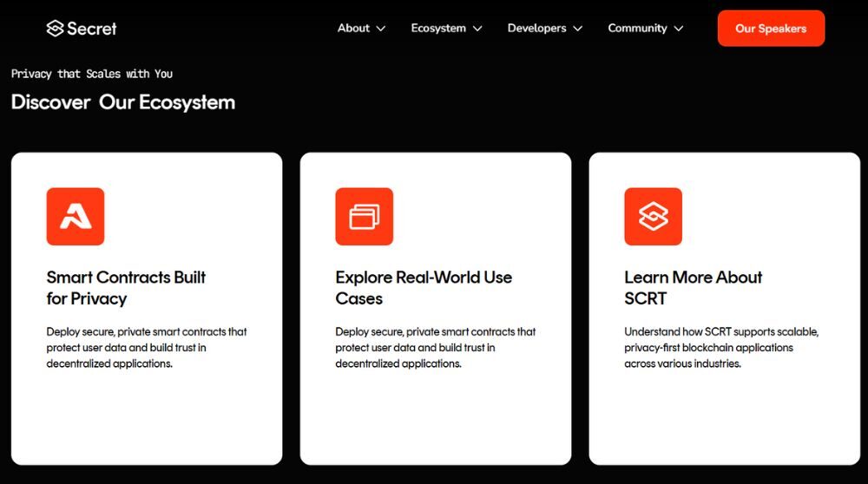Image resolution: width=868 pixels, height=484 pixels.
Task: Click the Secret logo icon in header
Action: coord(55,29)
